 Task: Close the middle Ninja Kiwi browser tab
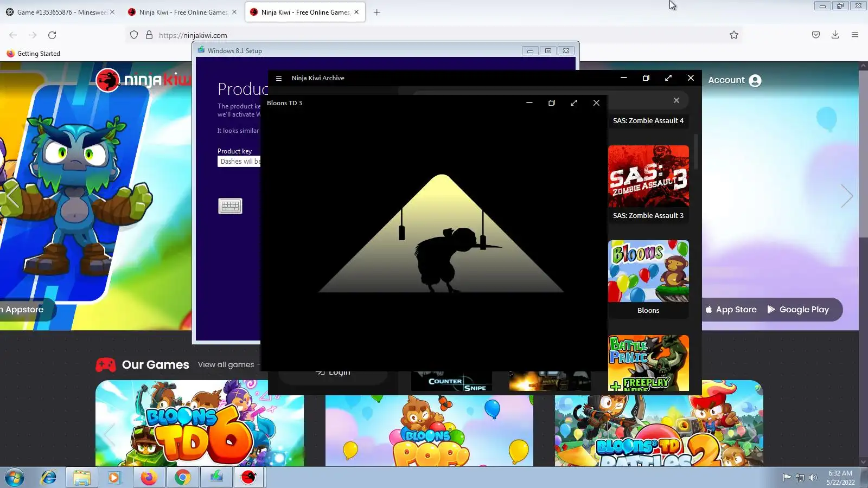coord(234,12)
